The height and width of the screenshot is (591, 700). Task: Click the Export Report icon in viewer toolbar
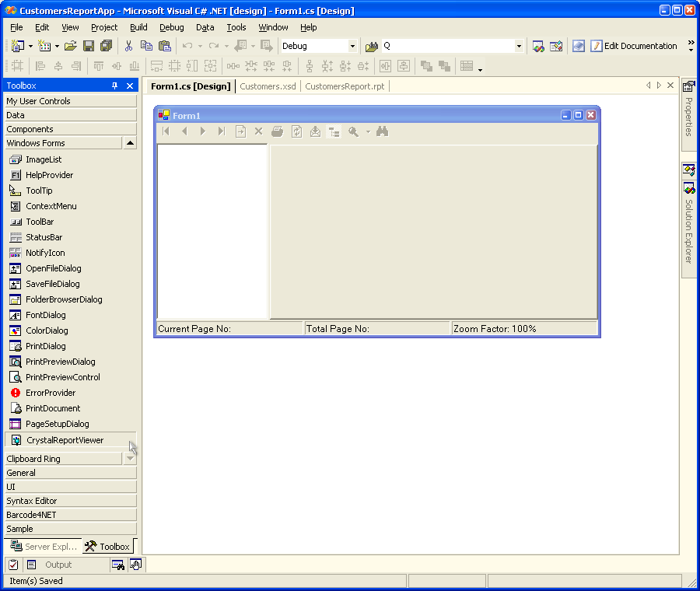click(x=315, y=131)
